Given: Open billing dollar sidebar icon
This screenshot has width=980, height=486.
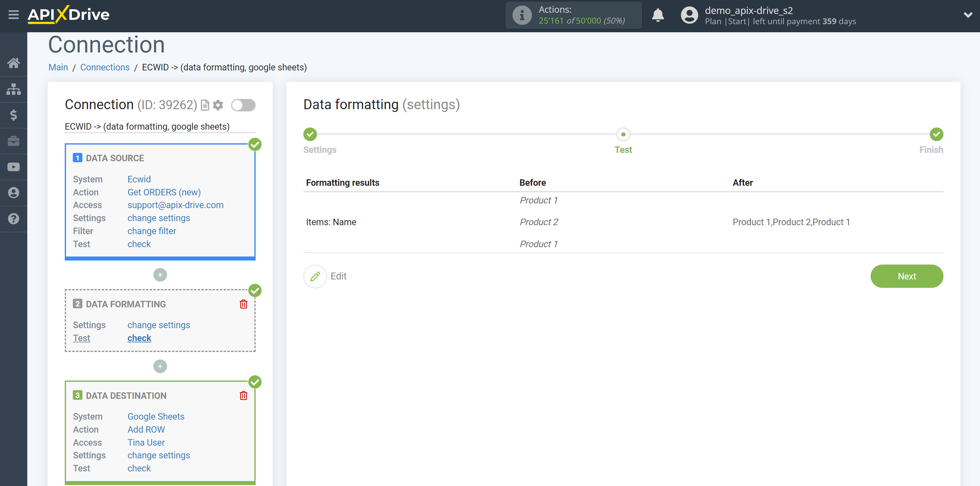Looking at the screenshot, I should click(x=14, y=115).
